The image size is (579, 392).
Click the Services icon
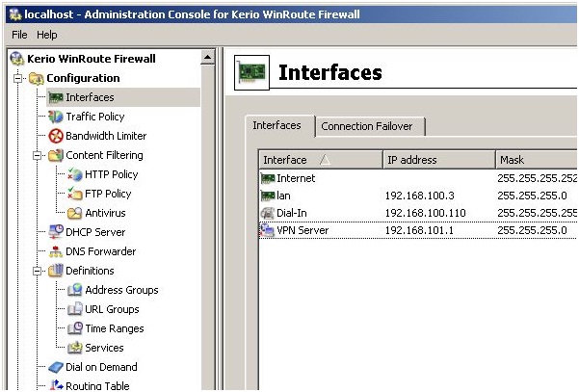pyautogui.click(x=75, y=348)
